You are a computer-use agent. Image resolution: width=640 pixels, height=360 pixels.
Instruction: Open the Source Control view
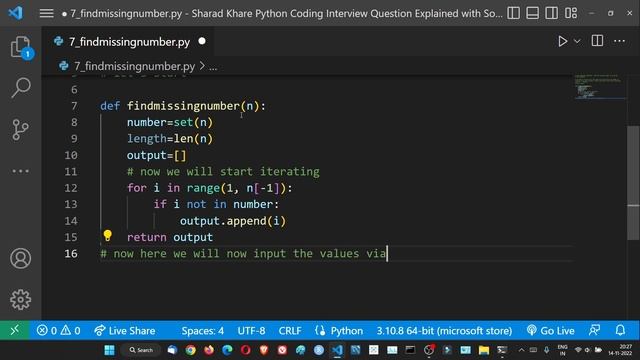[x=20, y=130]
